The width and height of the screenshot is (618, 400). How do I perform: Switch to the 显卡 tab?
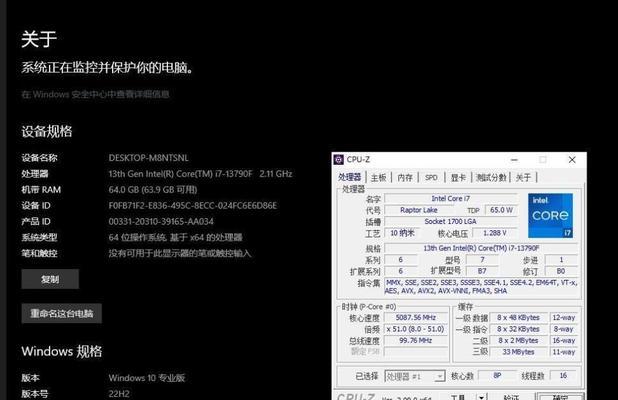[458, 178]
